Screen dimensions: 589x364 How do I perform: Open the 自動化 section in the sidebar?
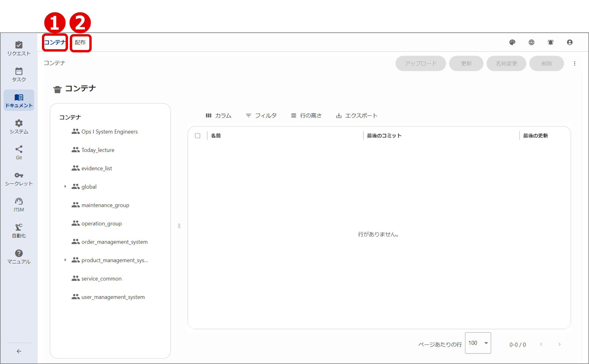pyautogui.click(x=18, y=230)
